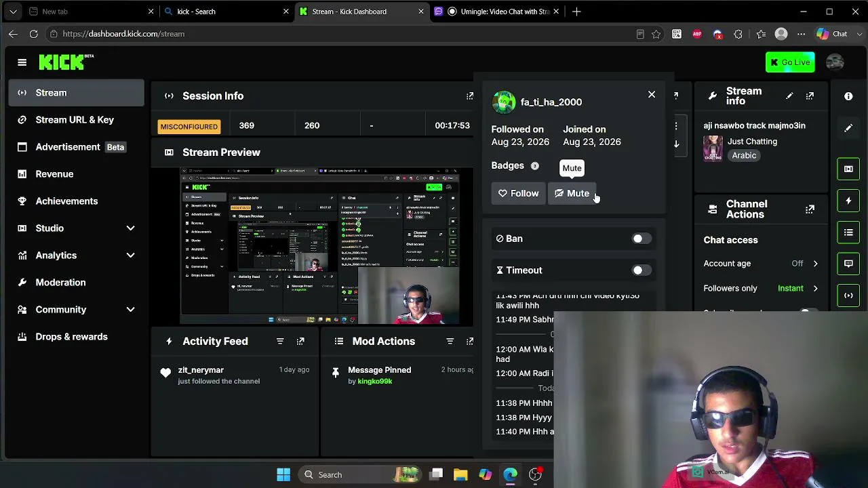Open Windows Start menu
Image resolution: width=868 pixels, height=488 pixels.
[x=283, y=475]
